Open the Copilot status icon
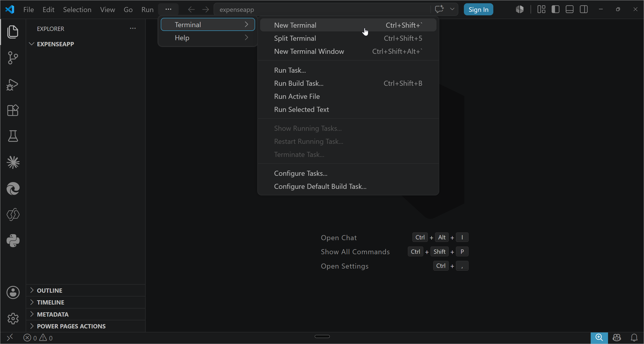The height and width of the screenshot is (344, 644). (x=617, y=338)
